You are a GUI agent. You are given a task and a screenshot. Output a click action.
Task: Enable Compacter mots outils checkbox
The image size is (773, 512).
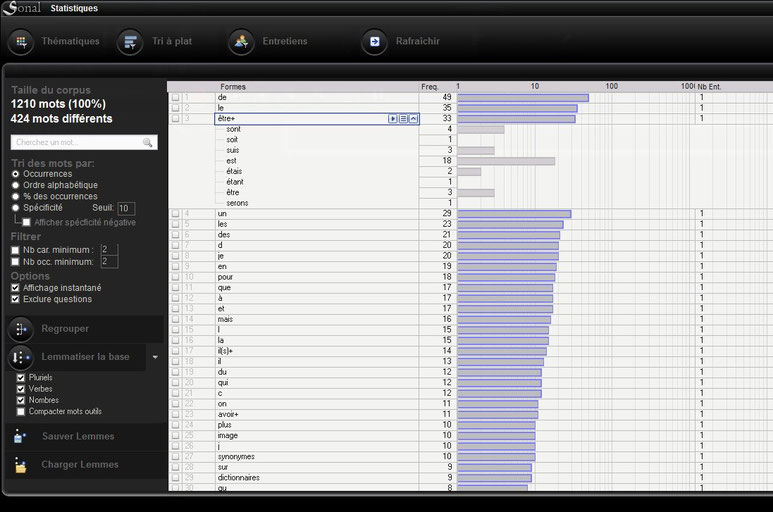(x=21, y=411)
